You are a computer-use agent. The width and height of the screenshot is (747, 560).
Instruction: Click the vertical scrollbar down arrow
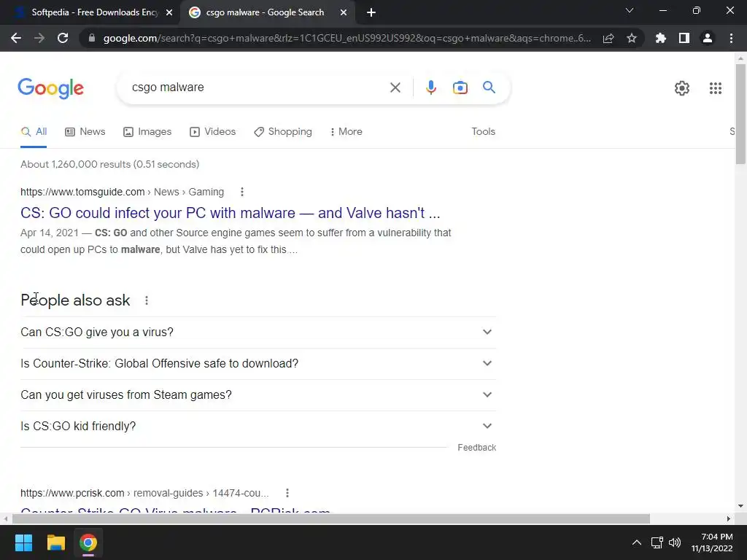coord(740,506)
